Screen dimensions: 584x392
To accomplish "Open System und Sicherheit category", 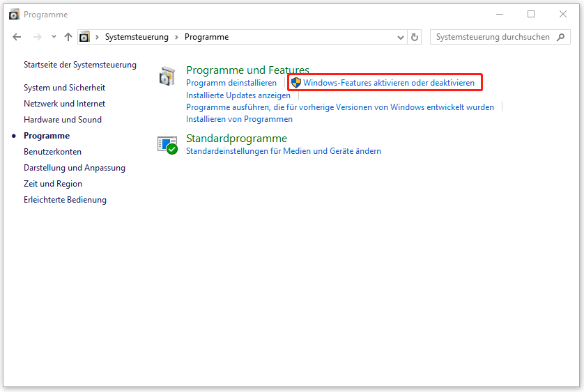I will pos(64,88).
